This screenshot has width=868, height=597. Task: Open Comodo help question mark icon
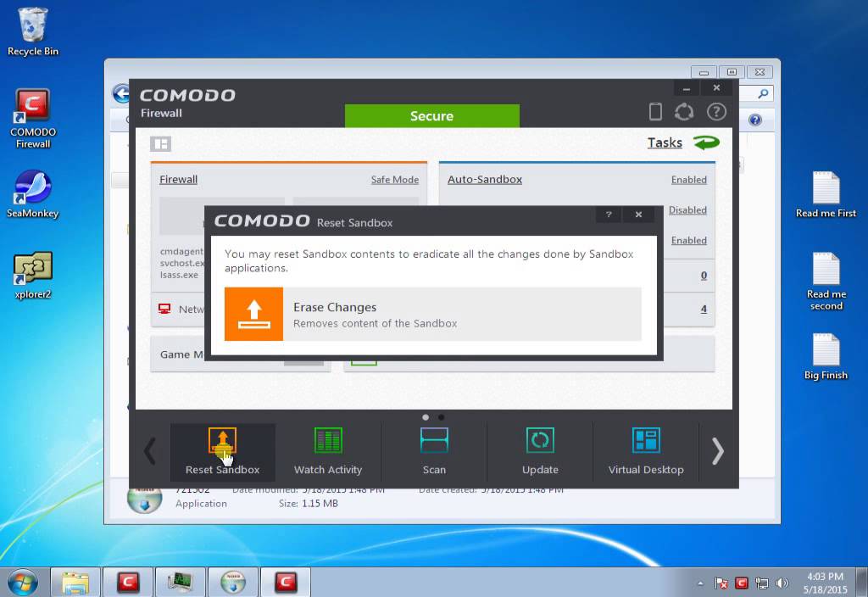716,112
